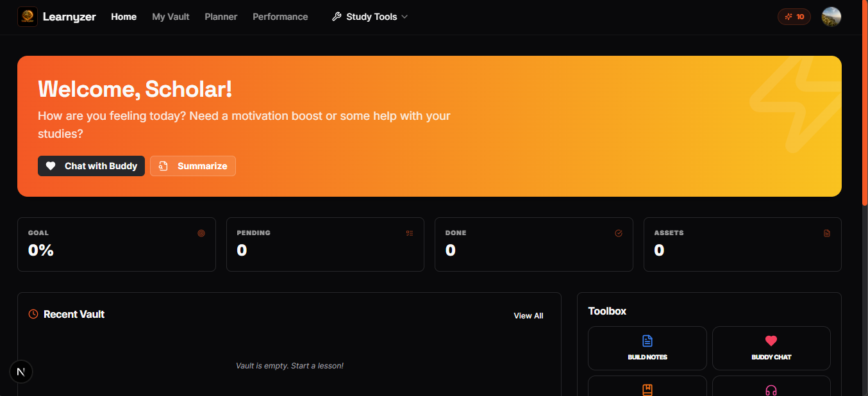868x396 pixels.
Task: Click the sparkle credits badge showing 10
Action: [794, 16]
